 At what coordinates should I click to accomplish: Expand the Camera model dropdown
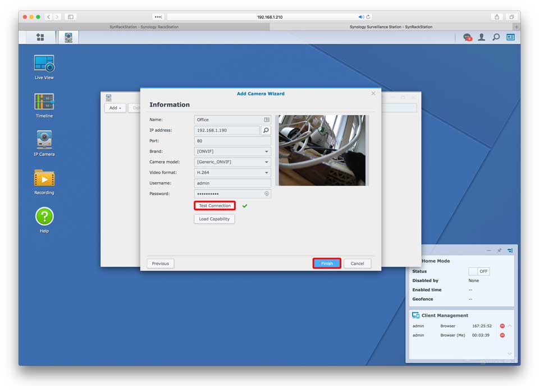tap(232, 162)
